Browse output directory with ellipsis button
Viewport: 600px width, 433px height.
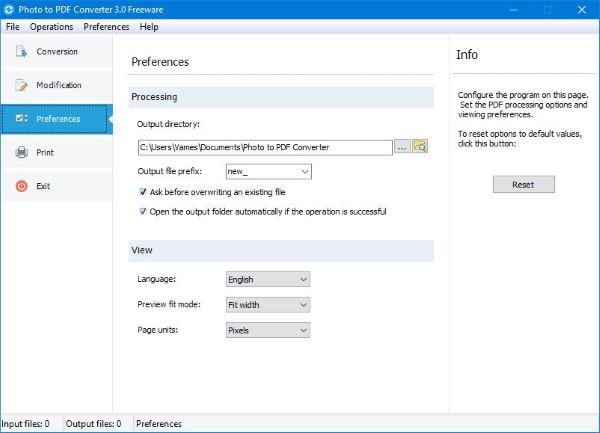click(x=402, y=147)
